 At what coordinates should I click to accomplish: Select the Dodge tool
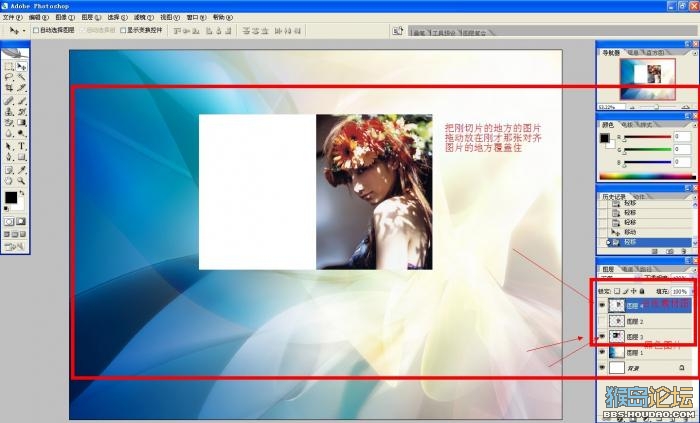pos(21,133)
